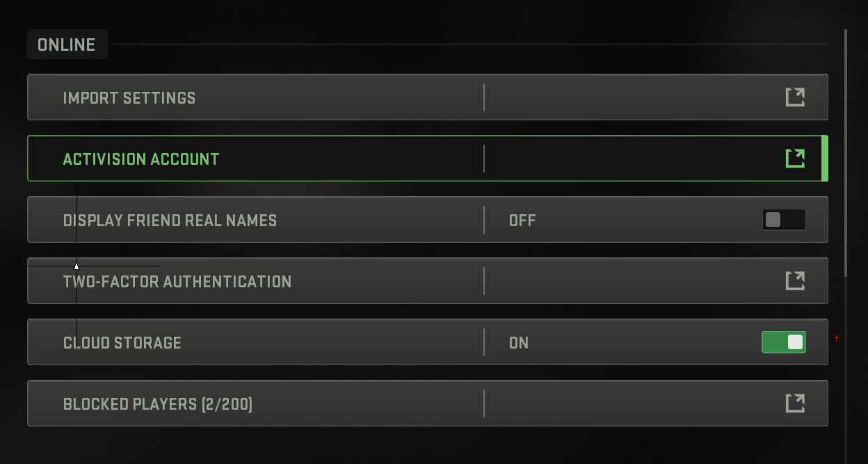Open the Blocked Players list icon

click(795, 403)
